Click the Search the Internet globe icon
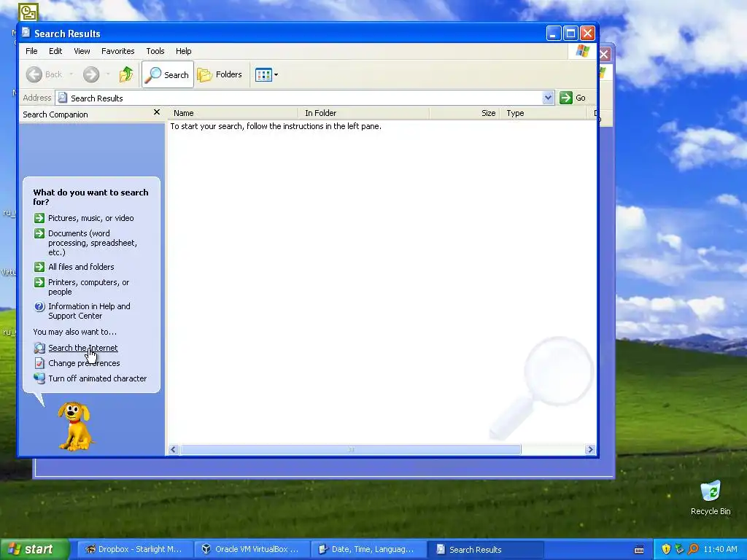 pos(39,348)
